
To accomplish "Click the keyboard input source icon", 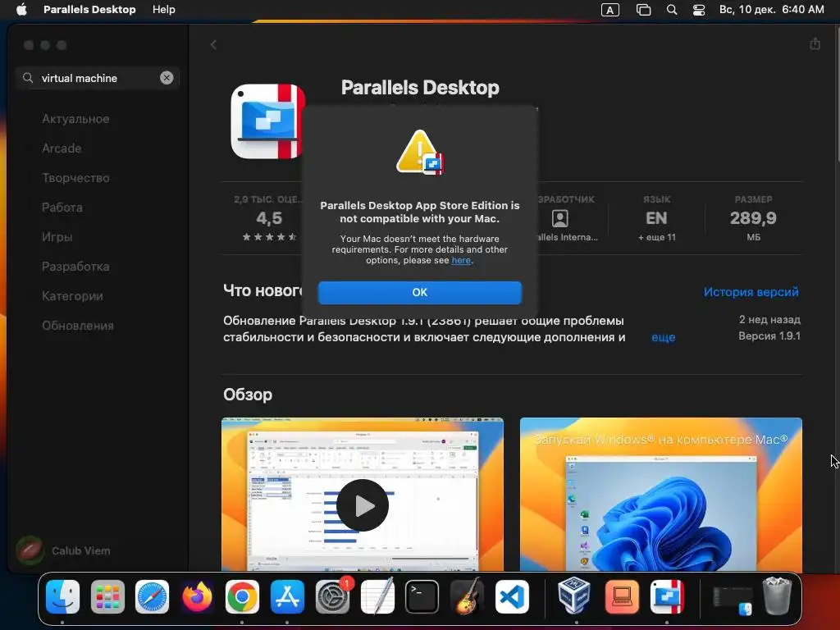I will click(609, 10).
